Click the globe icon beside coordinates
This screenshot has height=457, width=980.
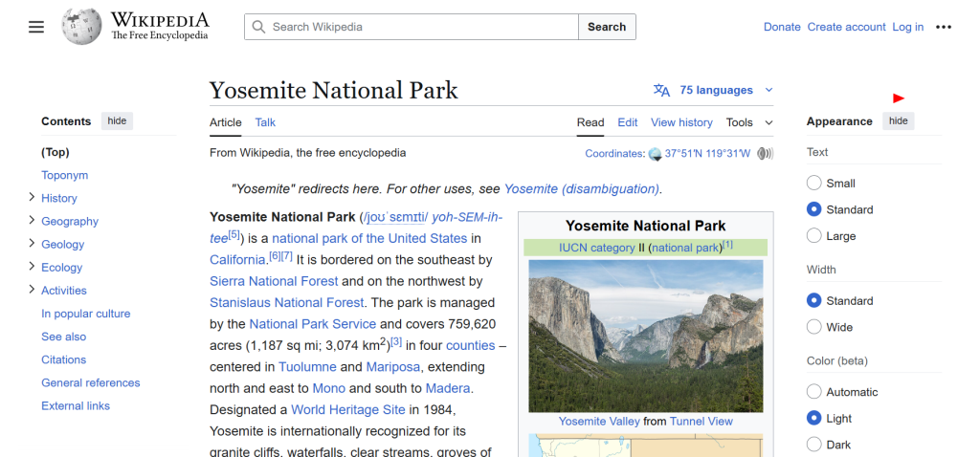(x=655, y=154)
